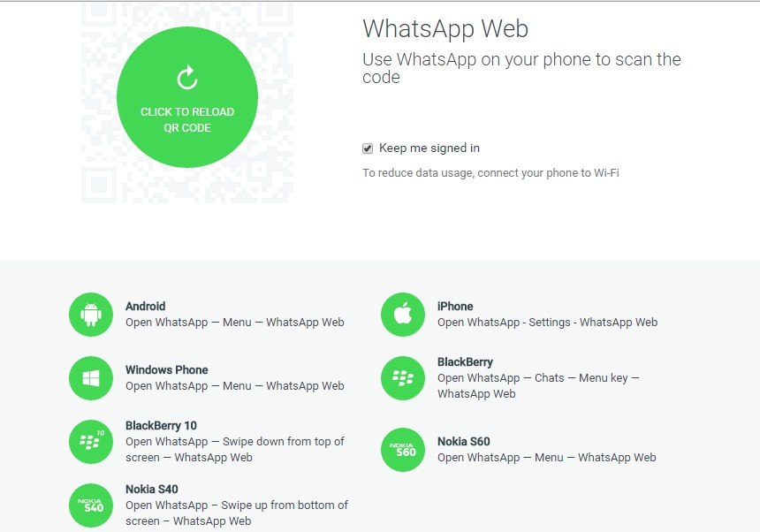This screenshot has width=760, height=532.
Task: Select the Android heading text
Action: pyautogui.click(x=146, y=307)
